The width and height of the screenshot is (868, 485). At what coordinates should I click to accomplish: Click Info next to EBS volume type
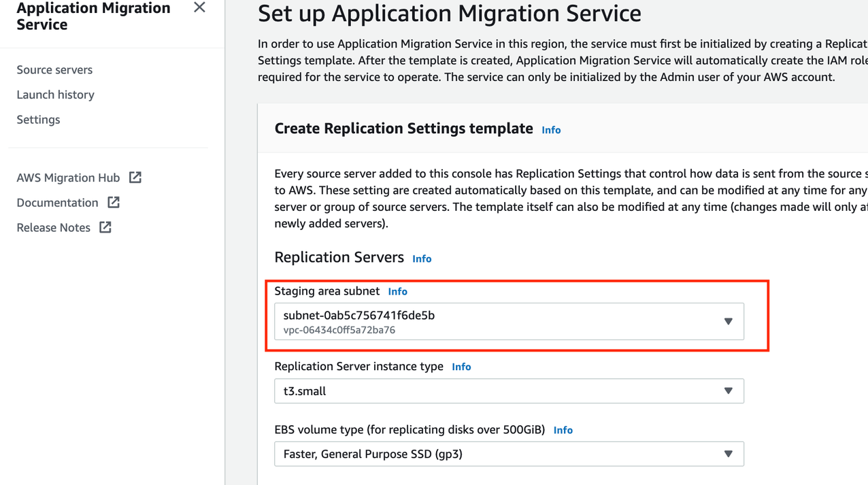[563, 430]
